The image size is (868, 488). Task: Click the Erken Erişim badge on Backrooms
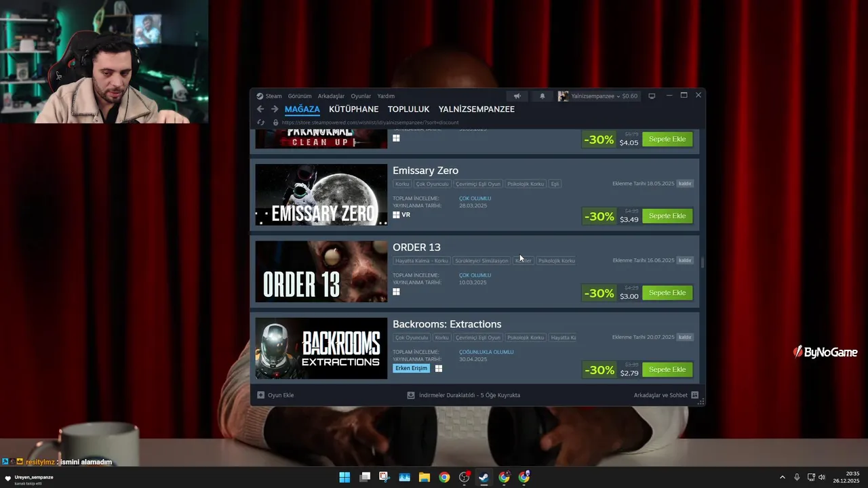[x=411, y=368]
